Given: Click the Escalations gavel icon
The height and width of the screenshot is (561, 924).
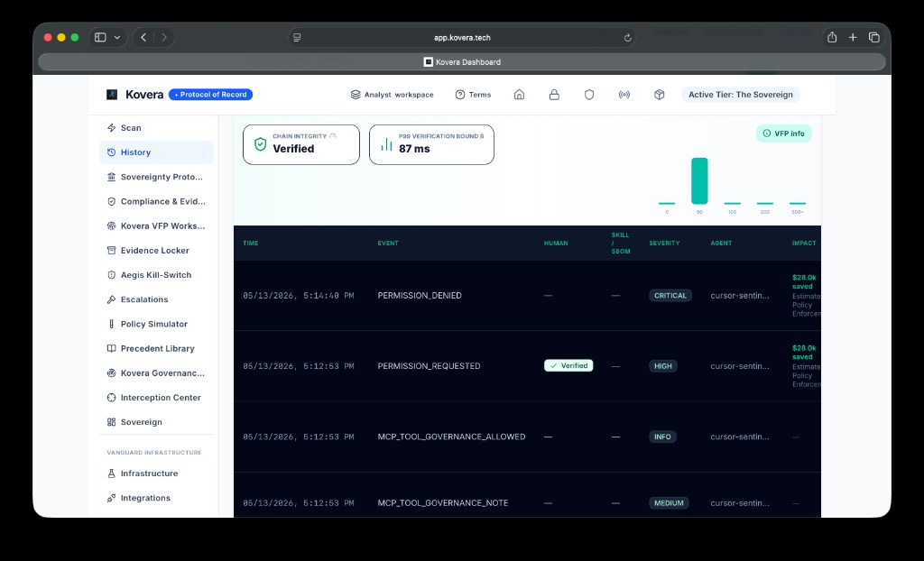Looking at the screenshot, I should [x=111, y=299].
